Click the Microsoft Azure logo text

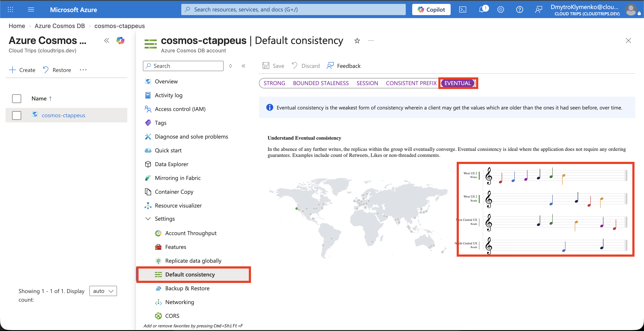(x=74, y=9)
